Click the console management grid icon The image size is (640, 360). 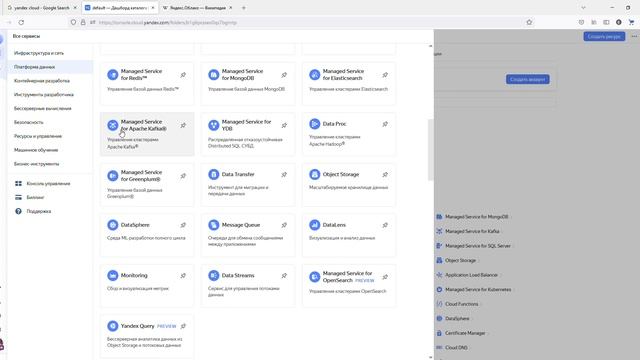point(18,184)
